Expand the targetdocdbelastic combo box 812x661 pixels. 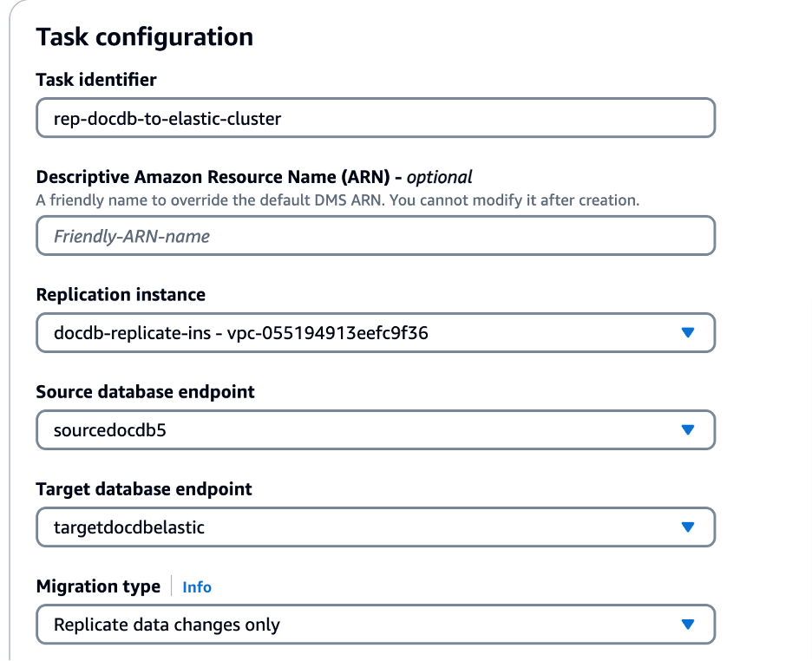coord(347,527)
